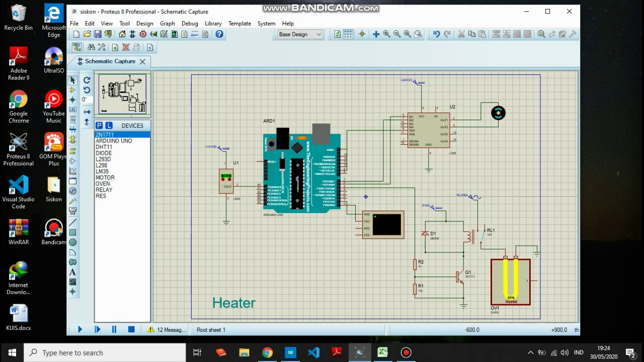Click the Pan/center view crosshair arrows icon
644x362 pixels.
[376, 34]
